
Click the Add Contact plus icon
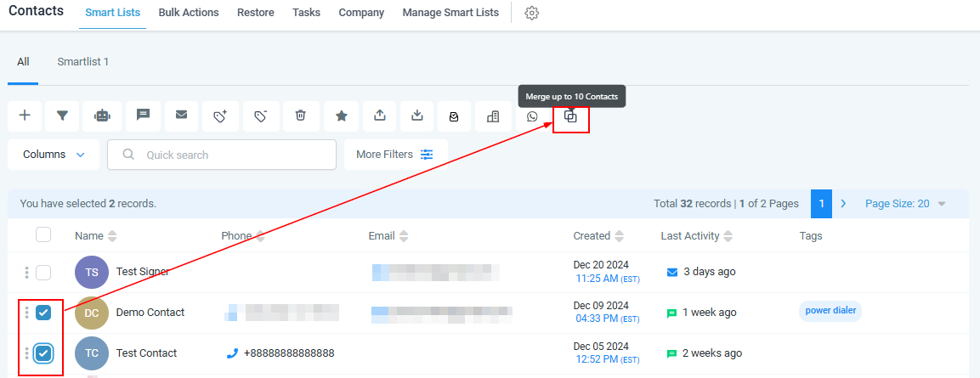tap(25, 116)
